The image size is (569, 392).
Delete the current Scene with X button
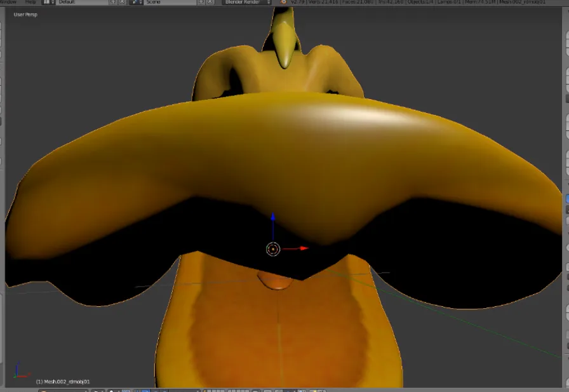point(210,2)
